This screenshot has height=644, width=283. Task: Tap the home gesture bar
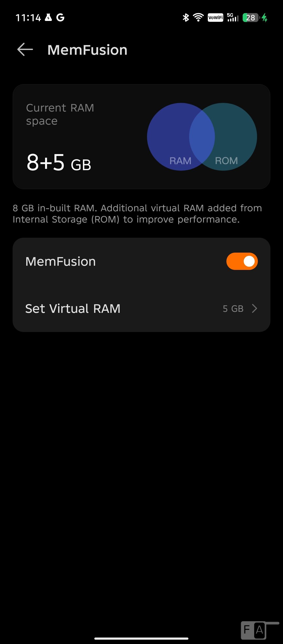point(141,639)
